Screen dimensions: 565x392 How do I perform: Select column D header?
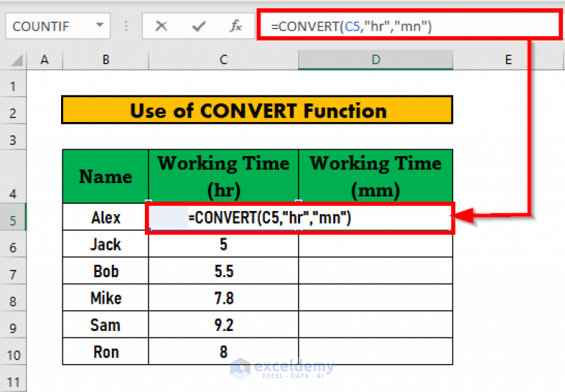pyautogui.click(x=375, y=60)
